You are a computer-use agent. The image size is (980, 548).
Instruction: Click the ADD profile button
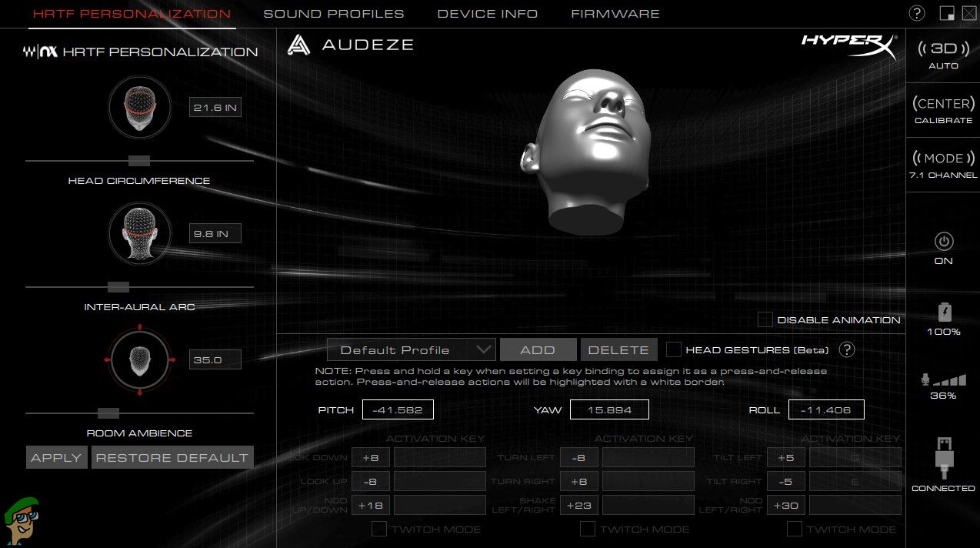tap(538, 349)
